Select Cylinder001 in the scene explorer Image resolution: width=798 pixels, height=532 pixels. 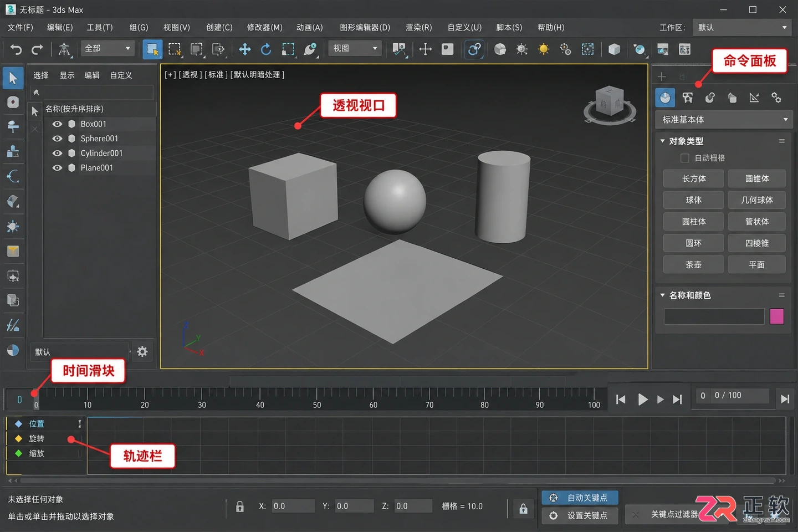[x=101, y=153]
